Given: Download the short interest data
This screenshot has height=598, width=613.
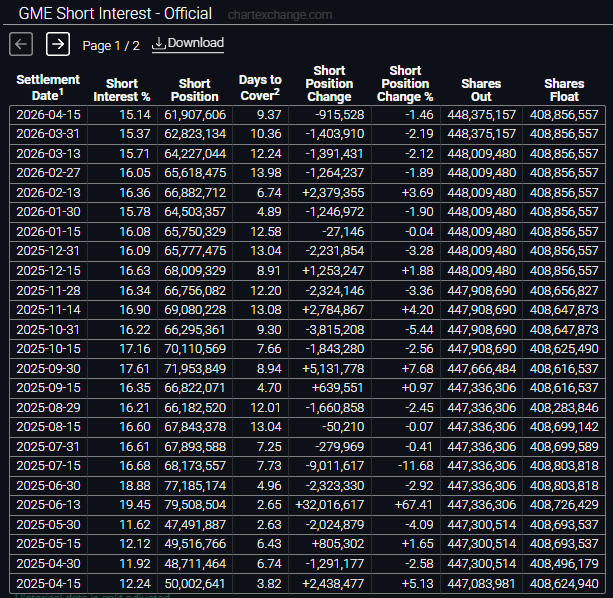Looking at the screenshot, I should coord(188,43).
